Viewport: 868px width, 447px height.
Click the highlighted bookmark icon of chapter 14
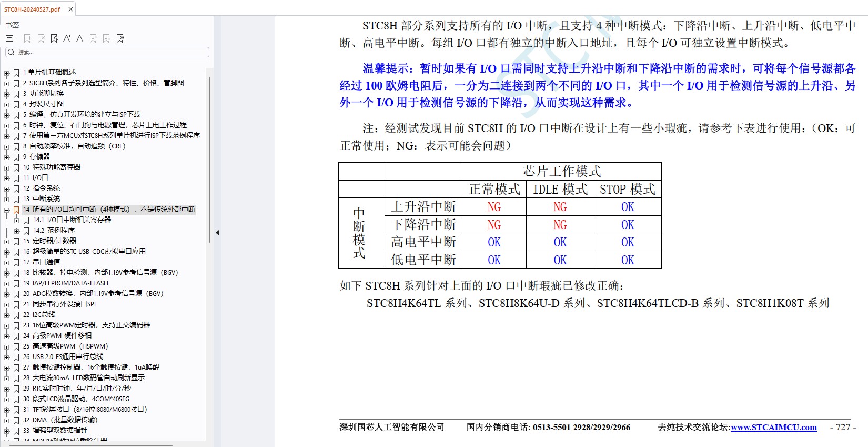[x=16, y=210]
